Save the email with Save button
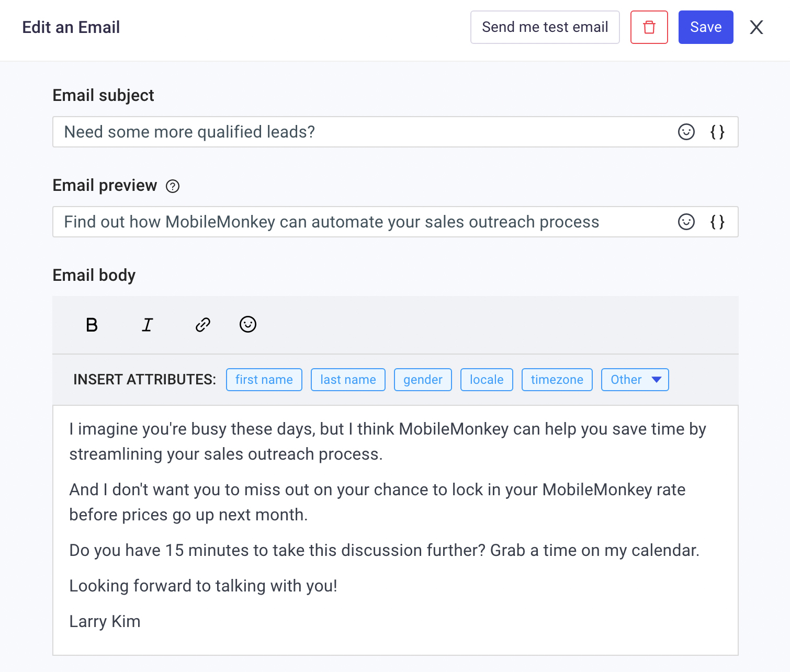 [706, 27]
